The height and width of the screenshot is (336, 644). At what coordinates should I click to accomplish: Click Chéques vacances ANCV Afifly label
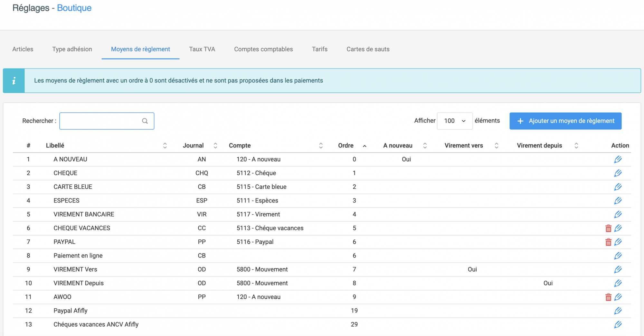coord(96,324)
